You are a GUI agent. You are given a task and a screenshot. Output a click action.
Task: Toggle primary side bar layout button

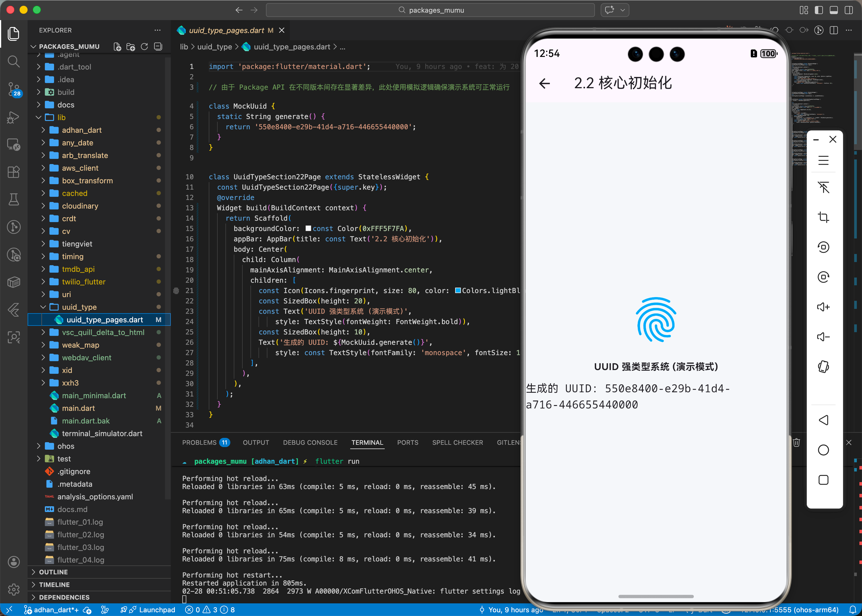(819, 10)
